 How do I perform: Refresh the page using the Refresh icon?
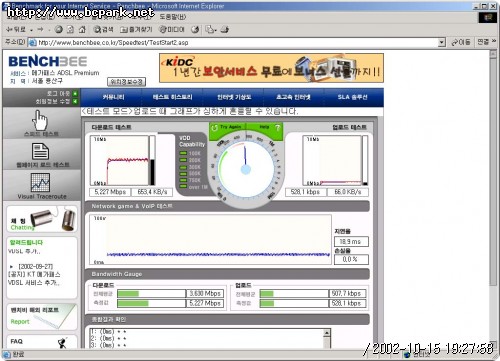[x=70, y=30]
